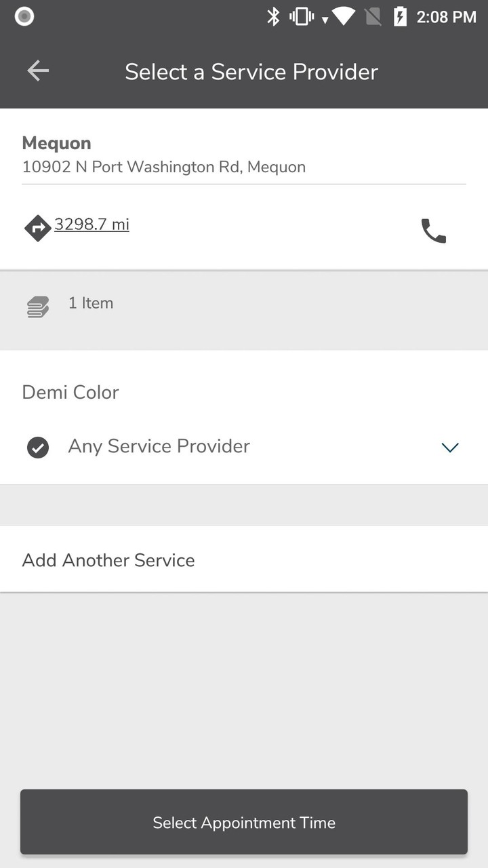Tap the Wi-Fi signal status icon
This screenshot has height=868, width=488.
(x=343, y=17)
